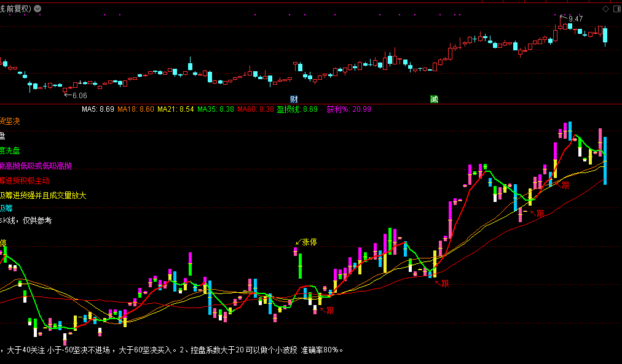The width and height of the screenshot is (622, 364).
Task: Click the yellow 成交量放大 legend text
Action: (43, 195)
